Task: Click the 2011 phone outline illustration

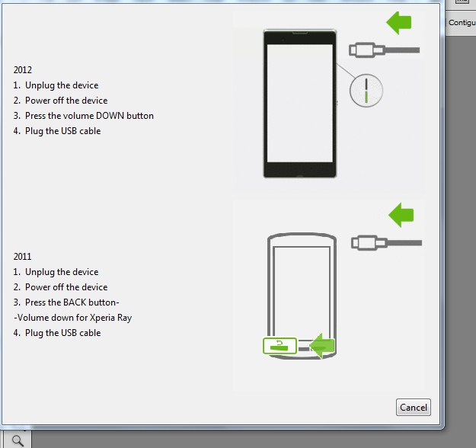Action: pyautogui.click(x=302, y=296)
